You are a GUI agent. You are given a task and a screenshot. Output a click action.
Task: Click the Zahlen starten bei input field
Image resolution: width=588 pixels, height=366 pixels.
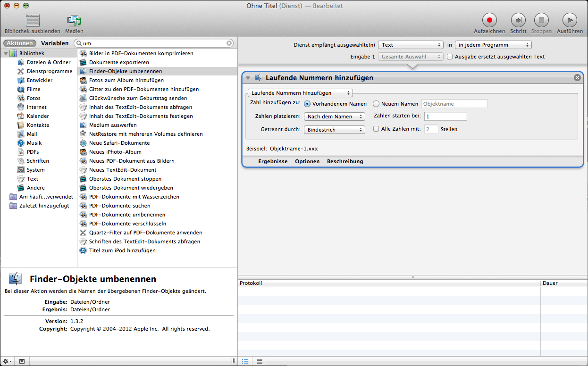coord(445,116)
